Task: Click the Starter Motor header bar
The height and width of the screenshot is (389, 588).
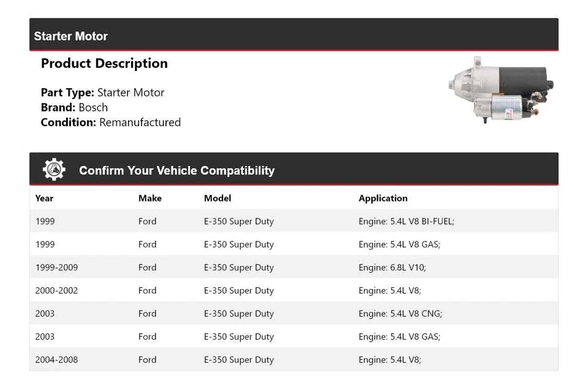Action: coord(294,36)
